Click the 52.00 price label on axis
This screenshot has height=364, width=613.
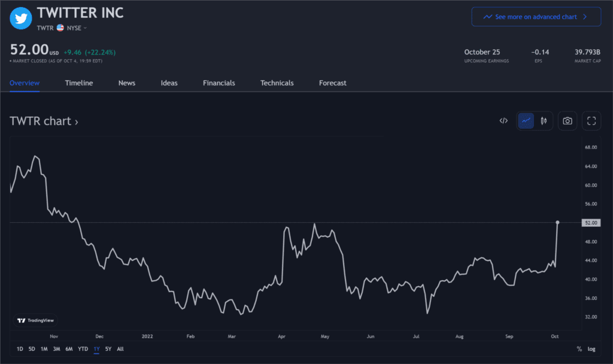point(591,223)
